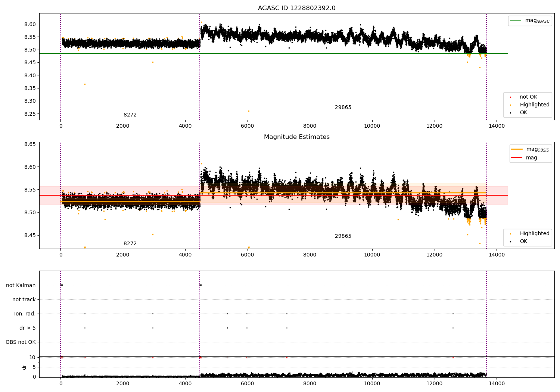Select the mag AGASC legend entry in top plot

(530, 21)
